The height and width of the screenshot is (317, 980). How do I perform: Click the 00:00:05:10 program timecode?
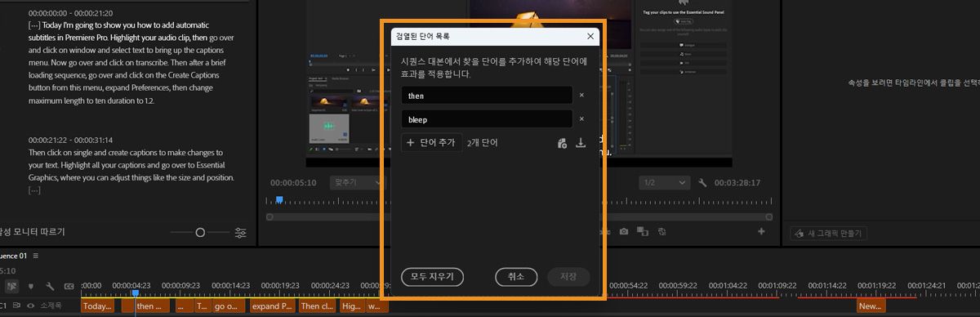coord(293,183)
